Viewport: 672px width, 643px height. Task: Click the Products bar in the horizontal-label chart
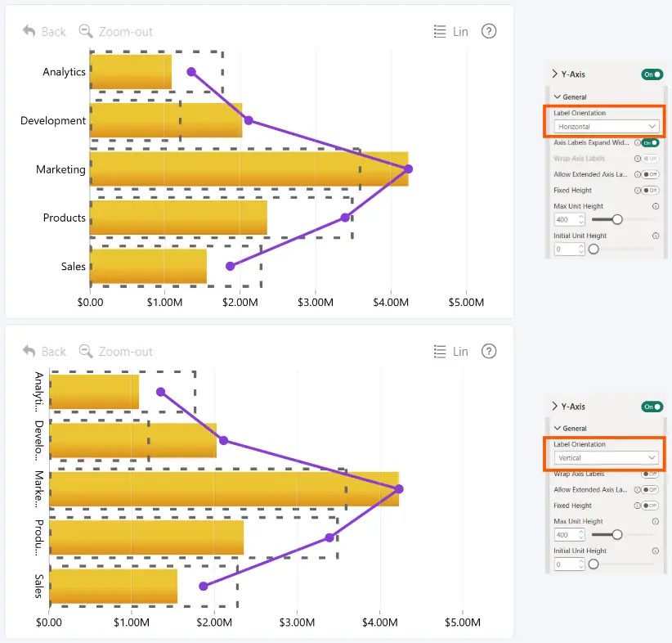point(178,218)
